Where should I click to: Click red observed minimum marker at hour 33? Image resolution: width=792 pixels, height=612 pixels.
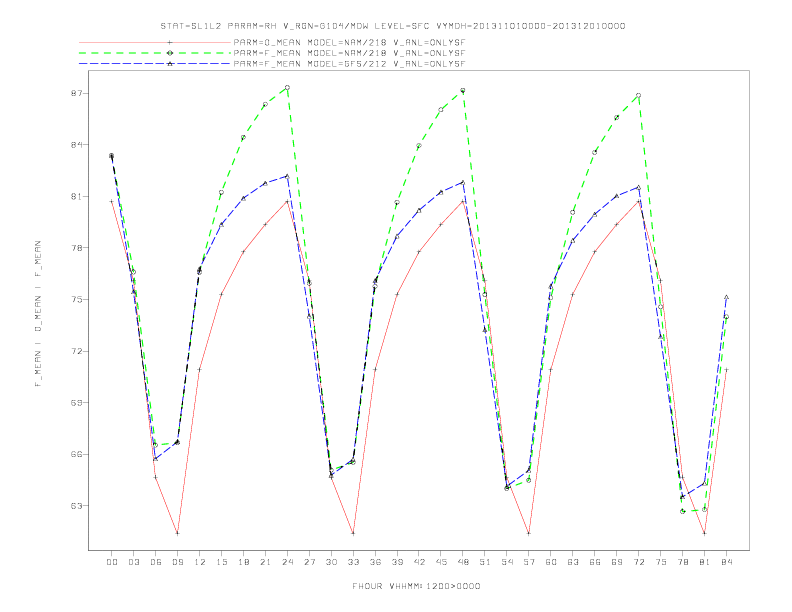point(353,533)
